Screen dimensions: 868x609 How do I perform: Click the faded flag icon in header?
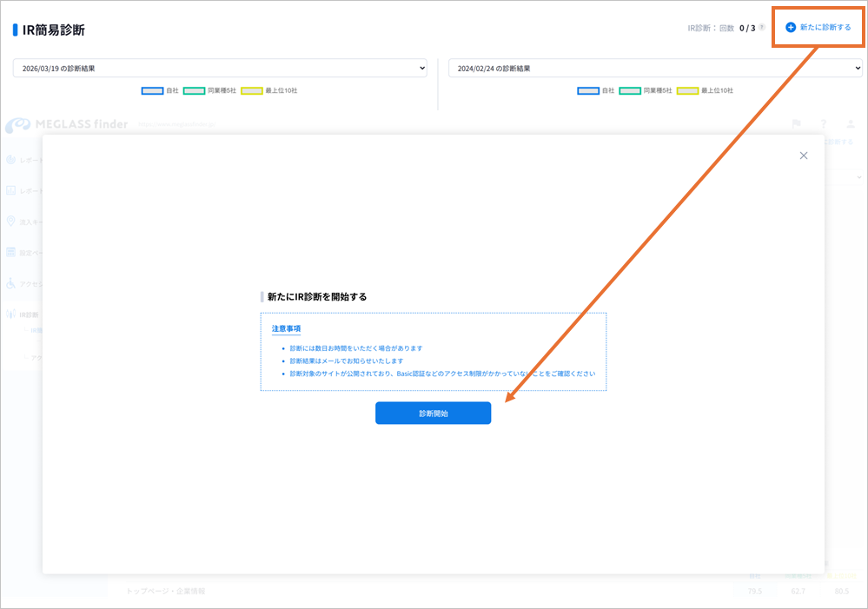796,124
